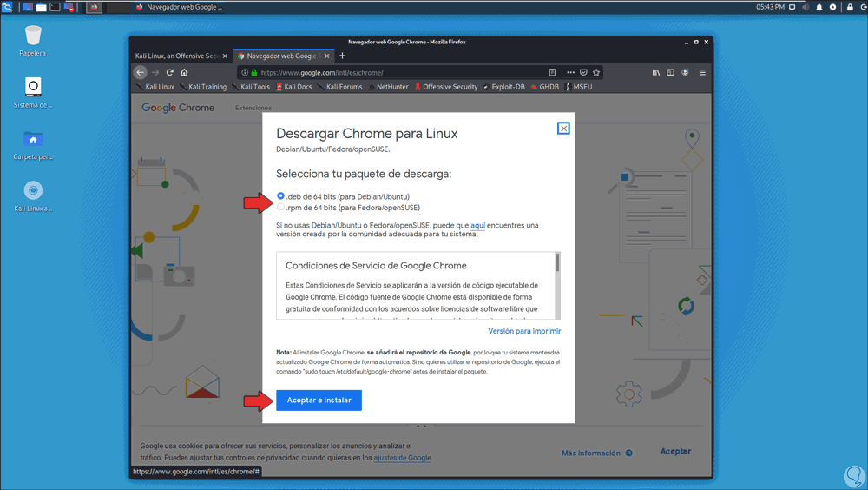868x490 pixels.
Task: Open the Offensive Security bookmark
Action: (x=445, y=87)
